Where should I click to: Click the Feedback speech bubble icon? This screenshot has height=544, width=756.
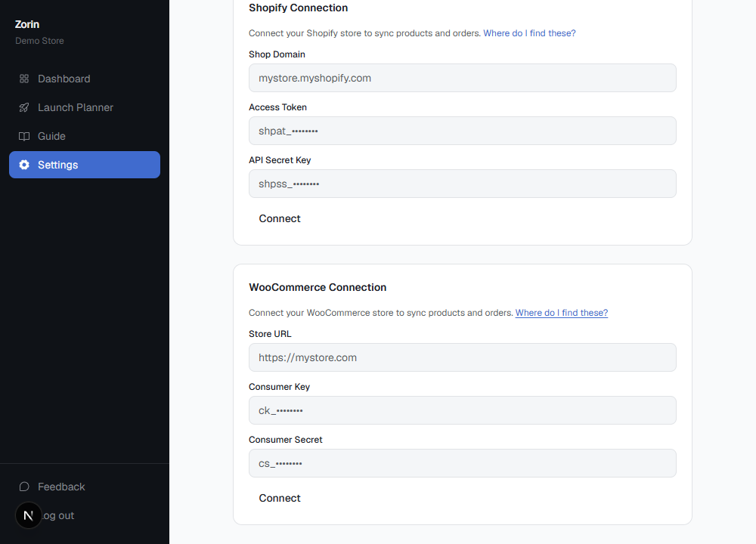(x=24, y=487)
